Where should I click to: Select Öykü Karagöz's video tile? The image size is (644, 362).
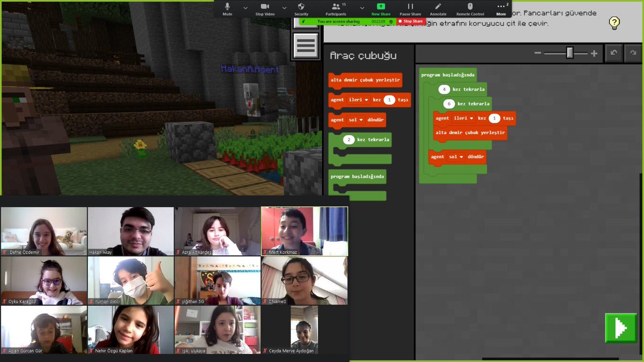[44, 280]
